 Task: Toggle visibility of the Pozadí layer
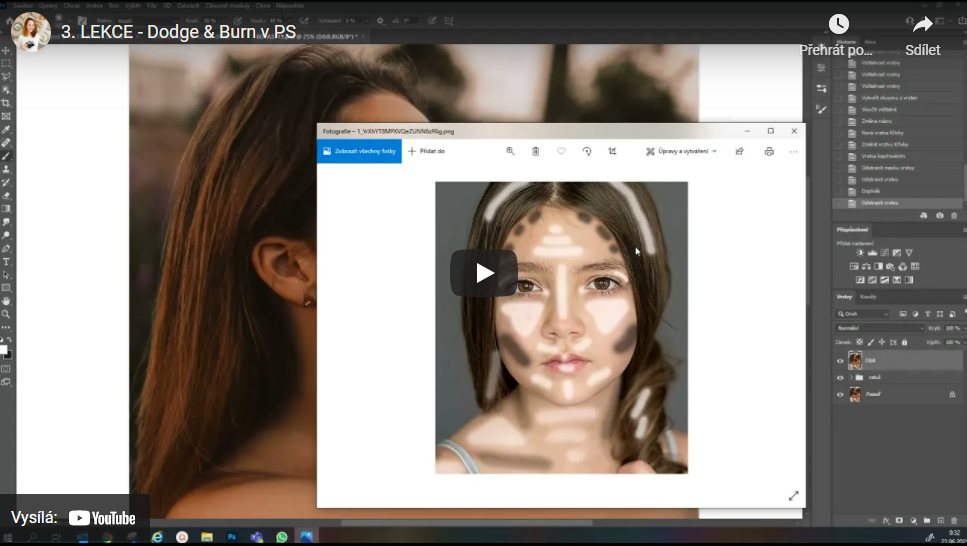click(840, 394)
